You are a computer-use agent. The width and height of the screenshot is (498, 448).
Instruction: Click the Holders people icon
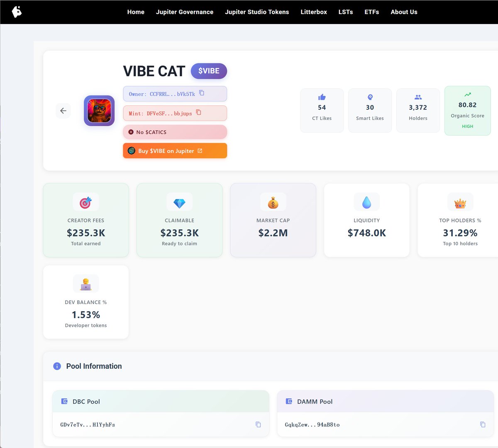(418, 97)
